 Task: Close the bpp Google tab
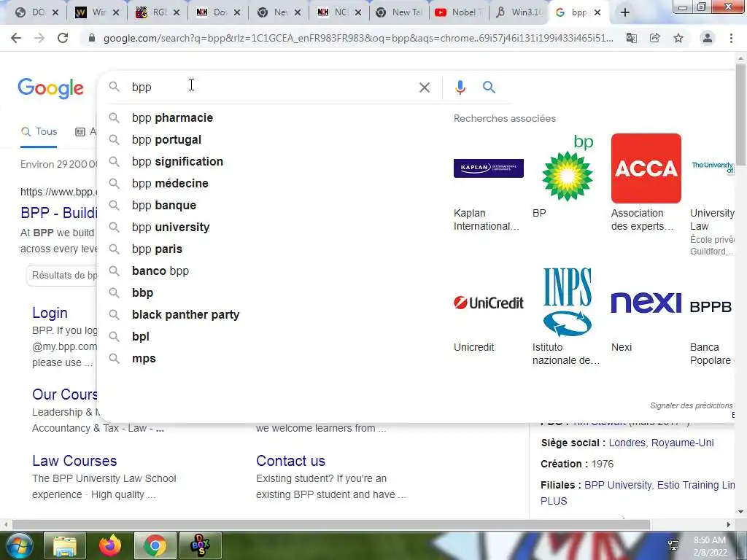pyautogui.click(x=597, y=13)
